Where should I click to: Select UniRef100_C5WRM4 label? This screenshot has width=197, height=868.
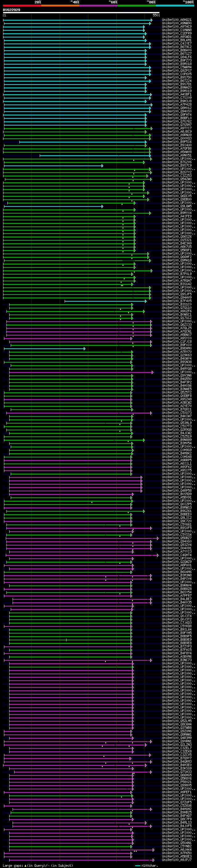click(x=177, y=67)
